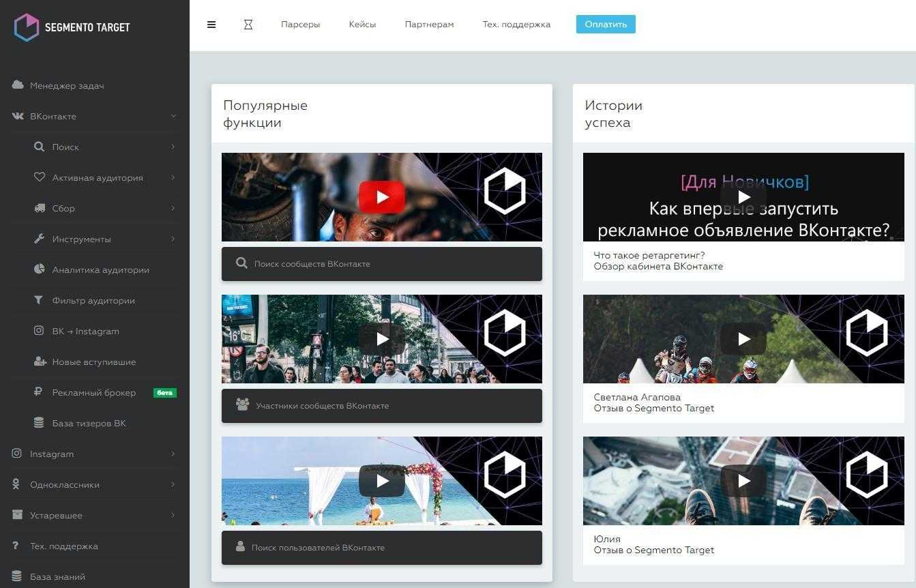Open ВК → Instagram sidebar item
916x588 pixels.
86,332
